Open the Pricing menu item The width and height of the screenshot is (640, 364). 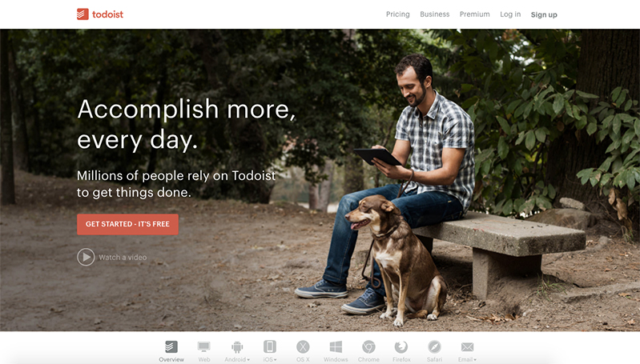(398, 14)
